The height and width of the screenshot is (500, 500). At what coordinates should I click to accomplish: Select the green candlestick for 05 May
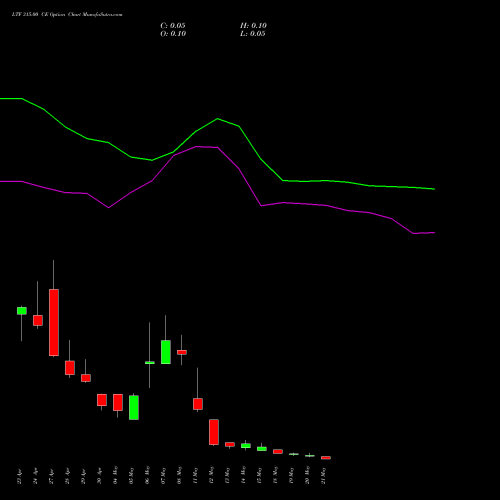coord(134,407)
